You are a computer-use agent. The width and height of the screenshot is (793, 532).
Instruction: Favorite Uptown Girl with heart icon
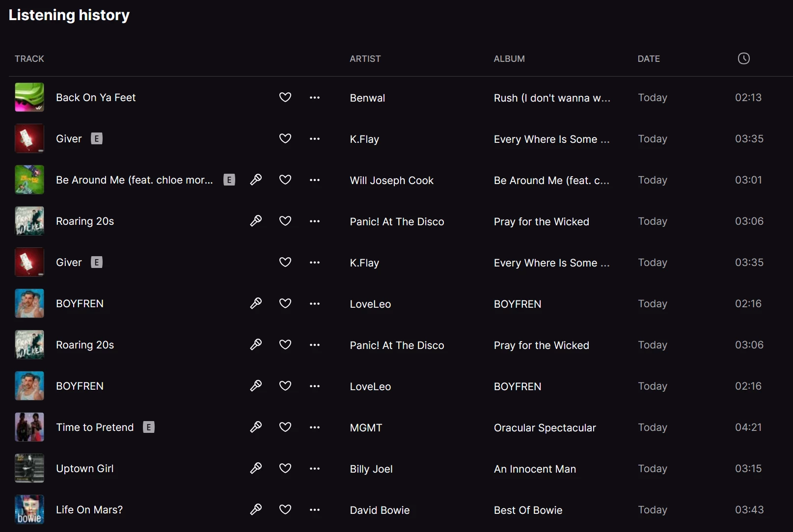[x=285, y=468]
